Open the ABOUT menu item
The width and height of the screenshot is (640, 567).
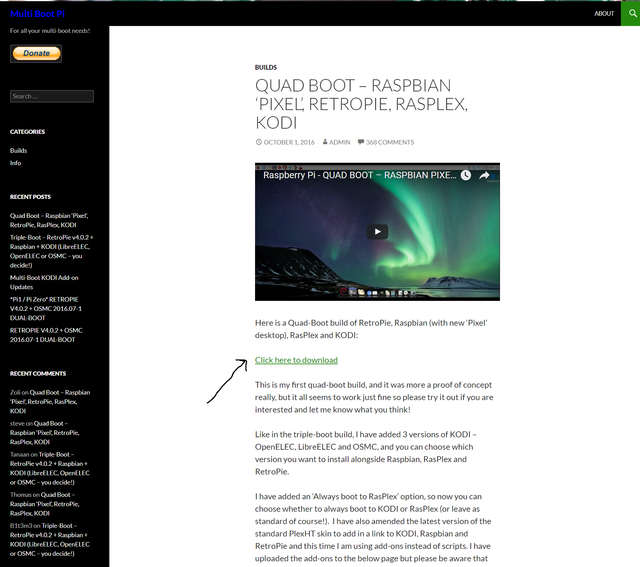[604, 13]
